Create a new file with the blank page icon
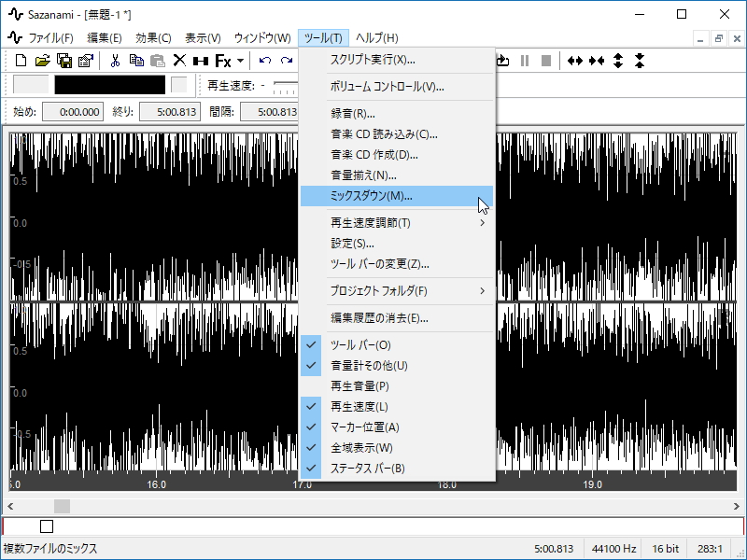 (x=21, y=61)
